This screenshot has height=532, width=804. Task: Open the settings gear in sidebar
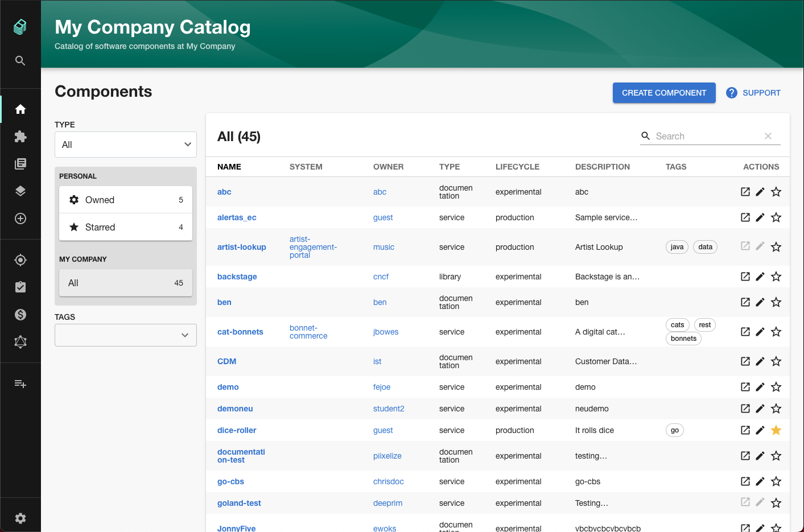click(x=20, y=518)
